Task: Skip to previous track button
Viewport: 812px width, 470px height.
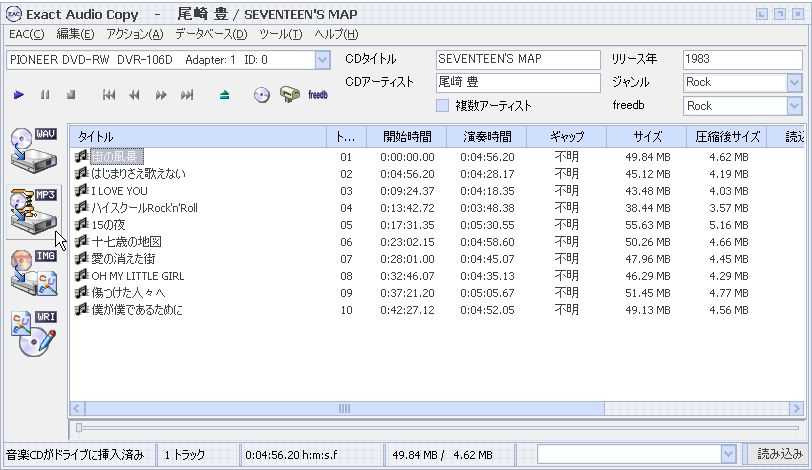Action: (x=109, y=95)
